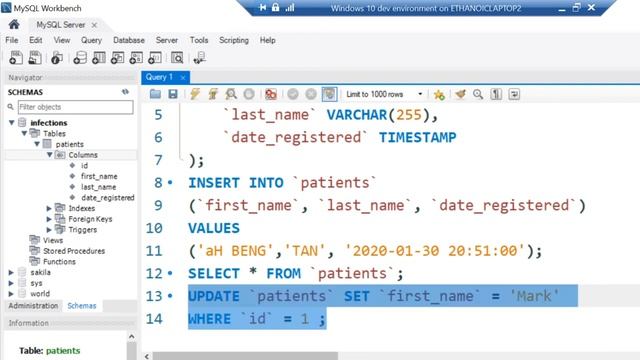Viewport: 640px width, 360px height.
Task: Toggle invisible characters display
Action: [496, 94]
